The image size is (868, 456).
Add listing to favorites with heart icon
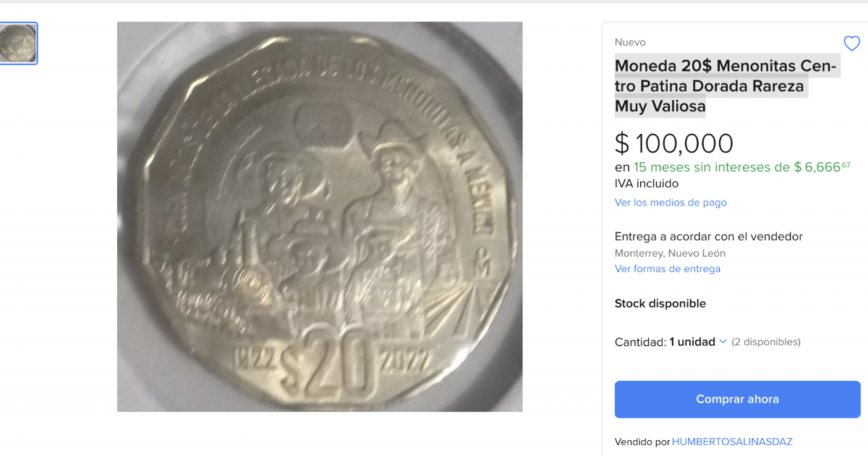[x=851, y=43]
